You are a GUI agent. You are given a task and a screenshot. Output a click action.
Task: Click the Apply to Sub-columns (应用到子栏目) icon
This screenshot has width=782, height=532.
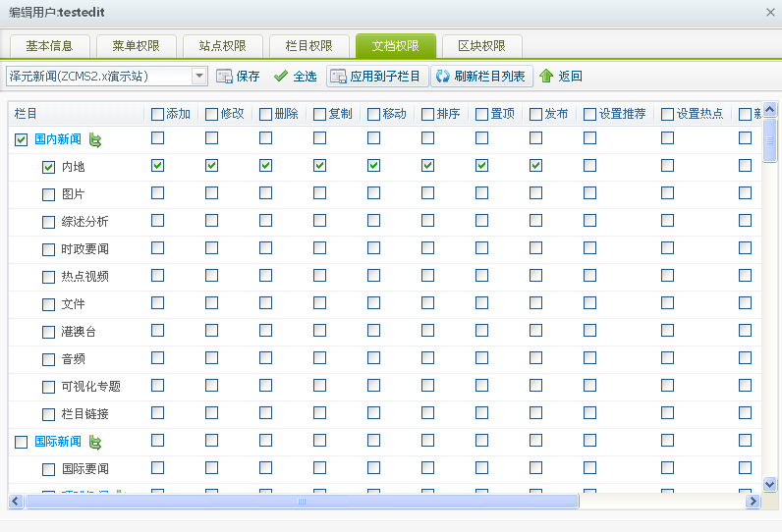338,77
